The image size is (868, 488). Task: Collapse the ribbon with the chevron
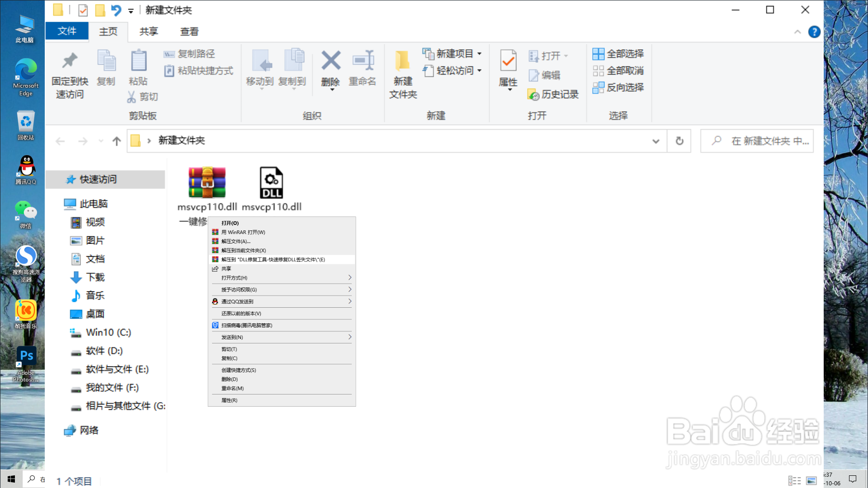click(x=797, y=32)
